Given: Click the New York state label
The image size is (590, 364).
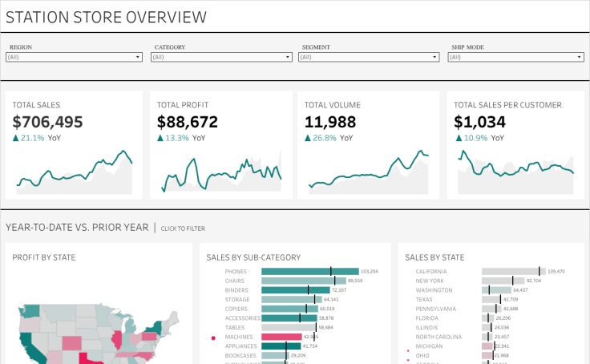Looking at the screenshot, I should tap(430, 281).
